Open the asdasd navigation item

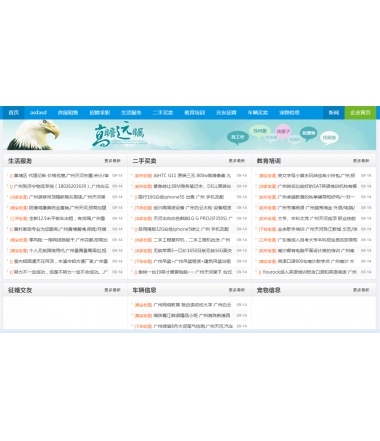pos(38,113)
